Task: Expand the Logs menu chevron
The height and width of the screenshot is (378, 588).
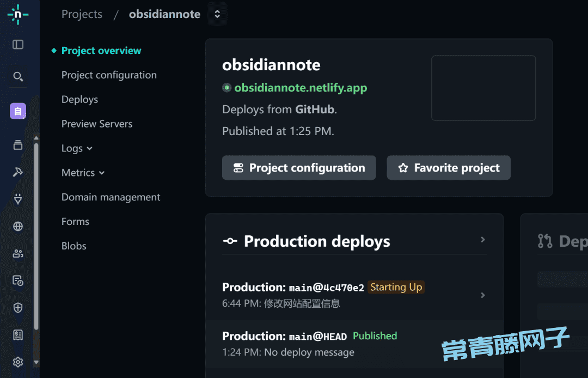Action: (90, 149)
